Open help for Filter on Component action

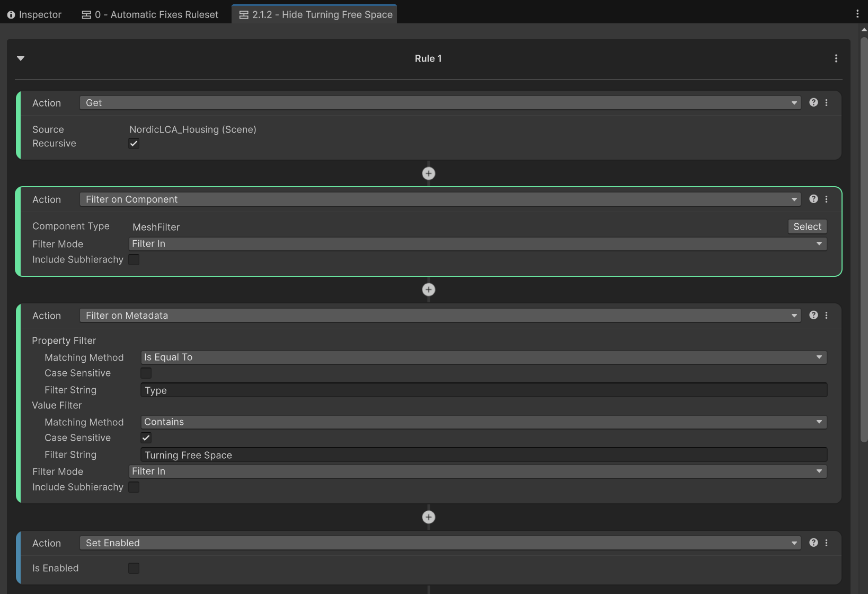point(813,199)
